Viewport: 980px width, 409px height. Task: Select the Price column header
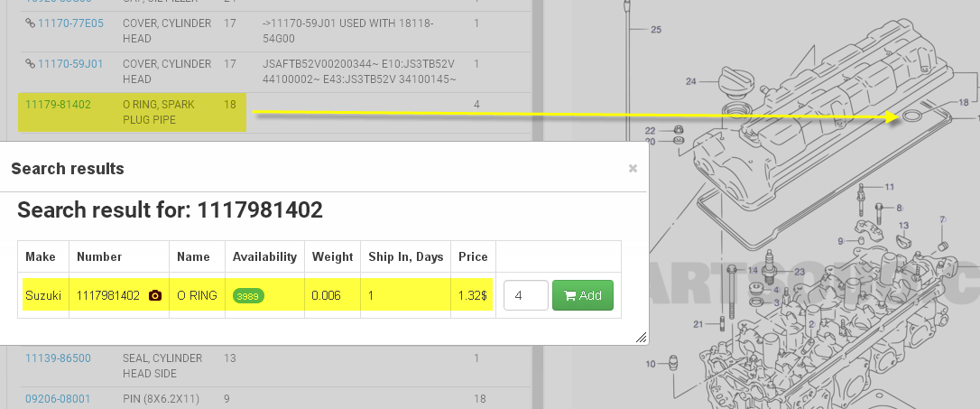473,256
